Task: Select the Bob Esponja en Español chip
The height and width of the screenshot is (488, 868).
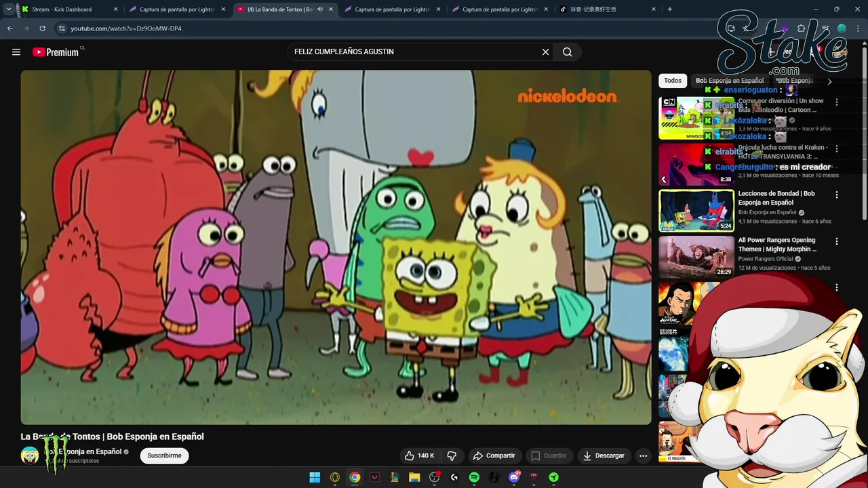Action: [x=730, y=81]
